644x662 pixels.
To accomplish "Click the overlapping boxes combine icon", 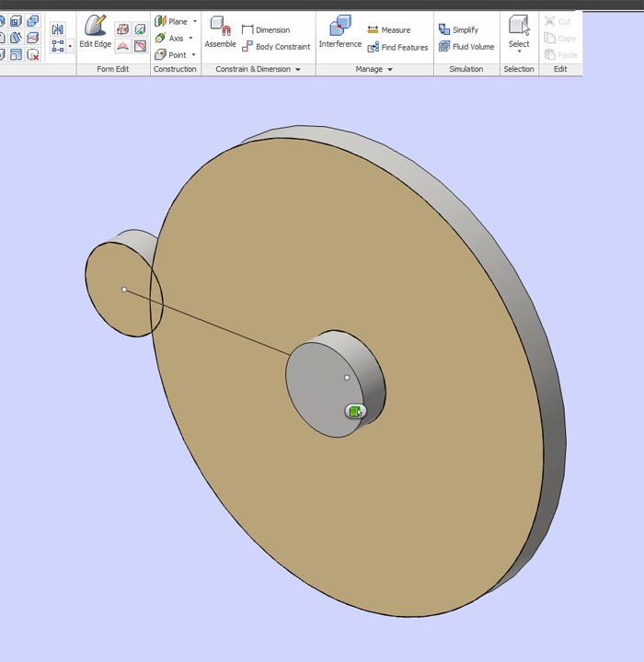I will pos(32,20).
